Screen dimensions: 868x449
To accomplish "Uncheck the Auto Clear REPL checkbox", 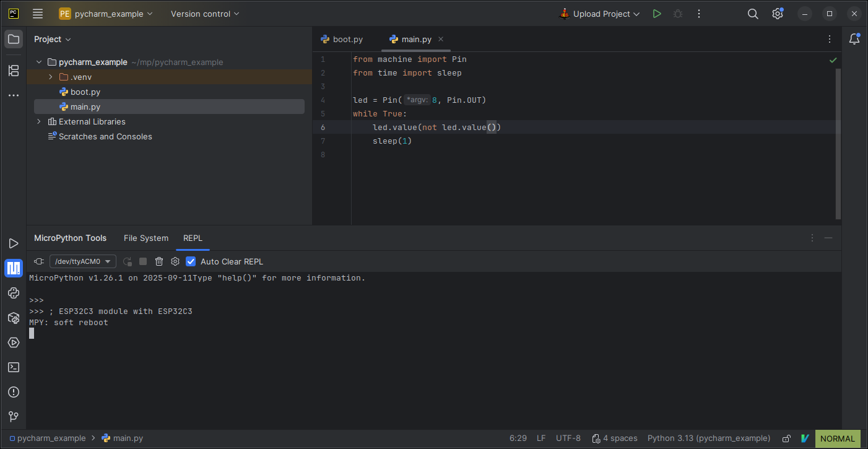I will [x=191, y=261].
